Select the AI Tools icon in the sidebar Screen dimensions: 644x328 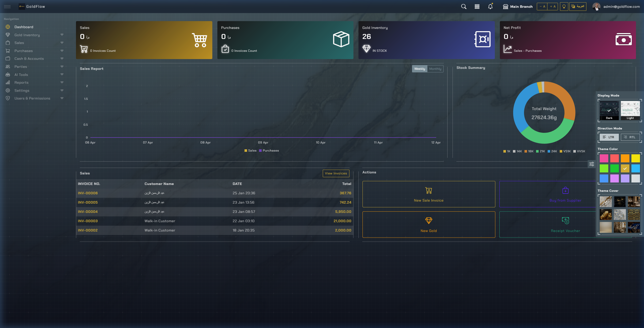tap(8, 74)
